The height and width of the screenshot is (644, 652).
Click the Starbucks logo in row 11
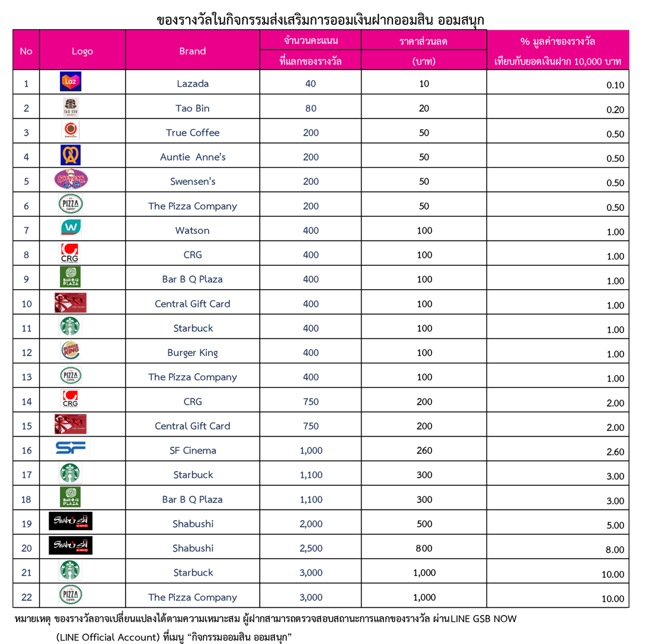pyautogui.click(x=71, y=326)
